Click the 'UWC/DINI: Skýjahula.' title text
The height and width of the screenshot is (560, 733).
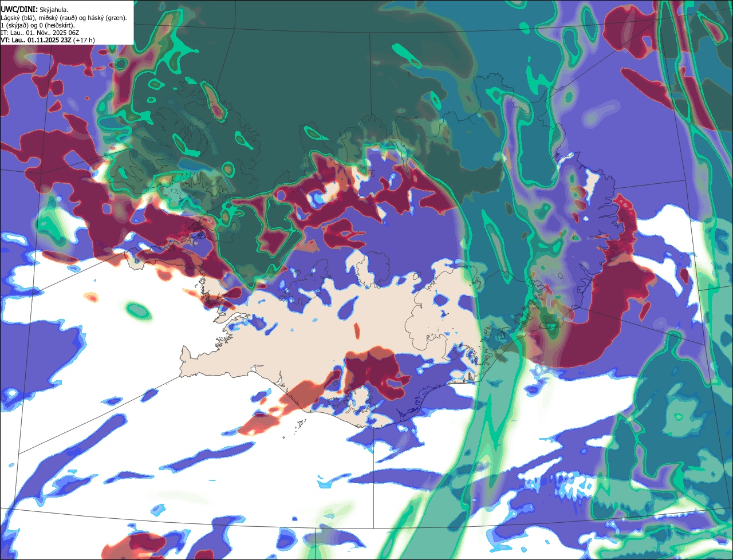coord(34,10)
